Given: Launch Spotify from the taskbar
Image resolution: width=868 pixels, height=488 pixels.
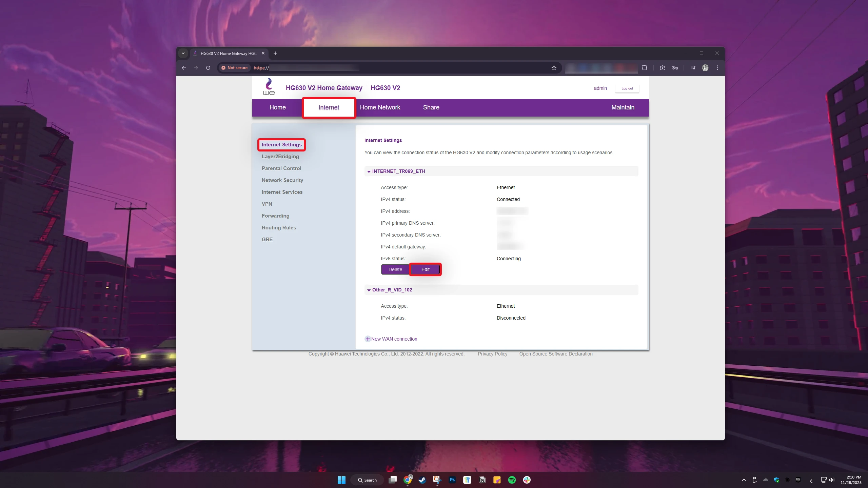Looking at the screenshot, I should (x=512, y=480).
